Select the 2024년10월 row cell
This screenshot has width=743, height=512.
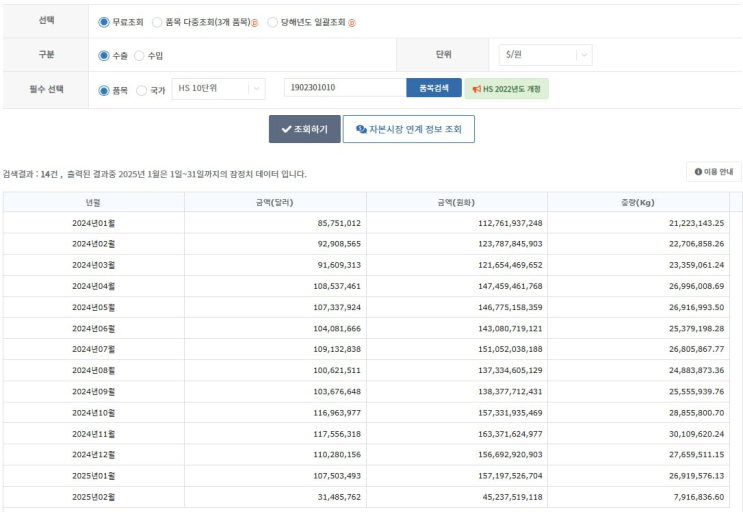click(94, 413)
